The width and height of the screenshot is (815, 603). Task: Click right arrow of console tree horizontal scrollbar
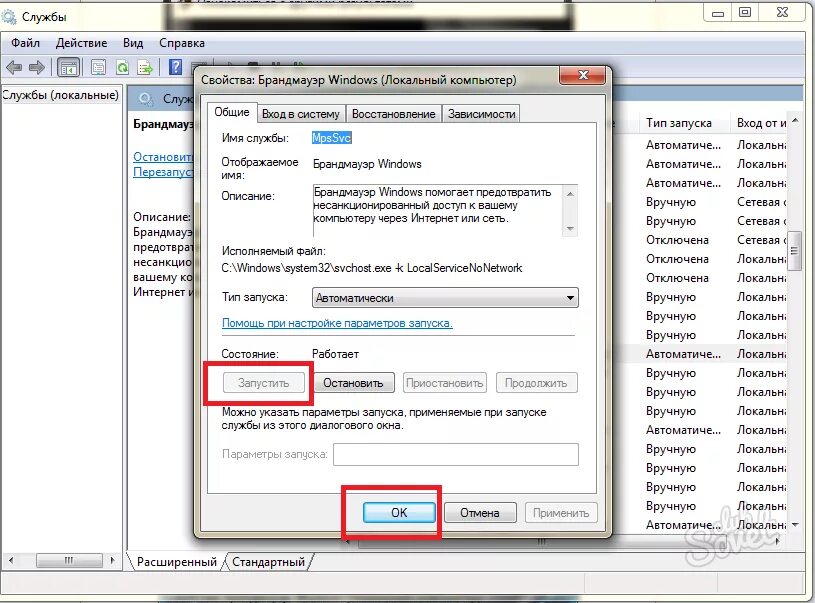[112, 560]
